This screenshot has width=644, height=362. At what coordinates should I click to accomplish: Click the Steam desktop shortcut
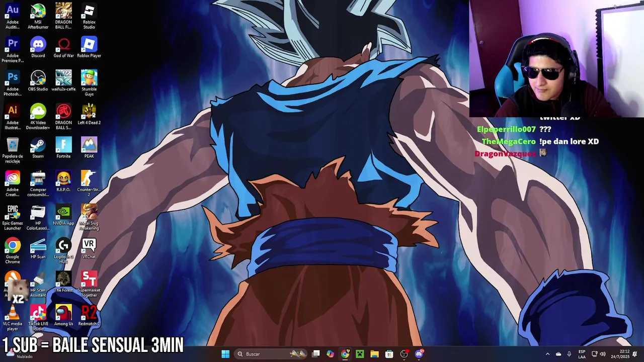38,149
